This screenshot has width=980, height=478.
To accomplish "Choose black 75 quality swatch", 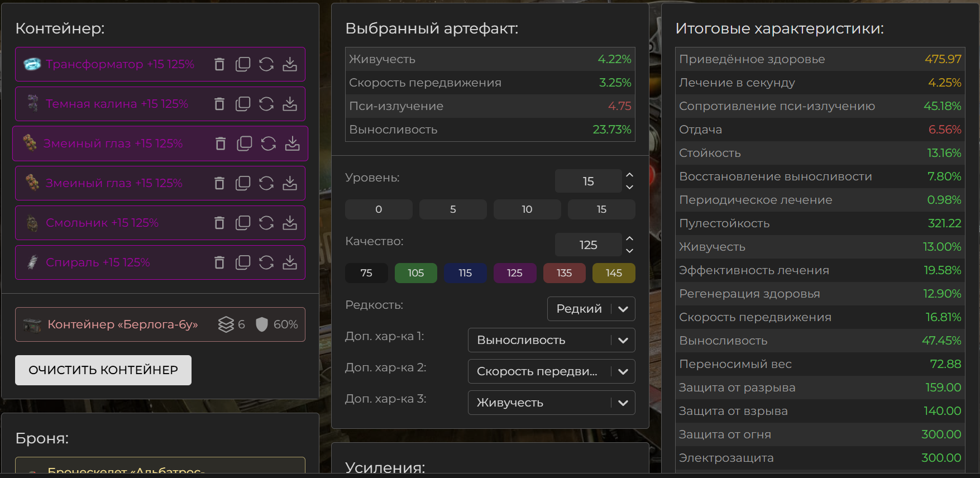I will point(366,273).
